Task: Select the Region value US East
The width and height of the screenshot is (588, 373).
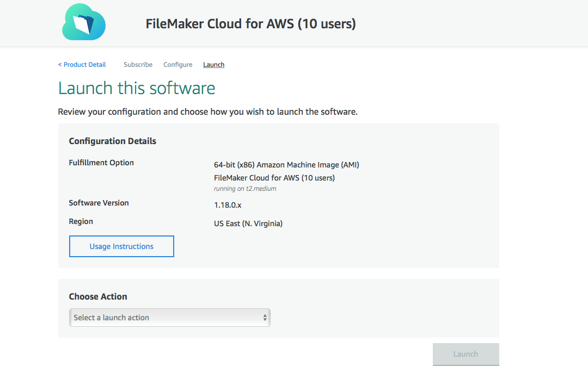Action: point(248,223)
